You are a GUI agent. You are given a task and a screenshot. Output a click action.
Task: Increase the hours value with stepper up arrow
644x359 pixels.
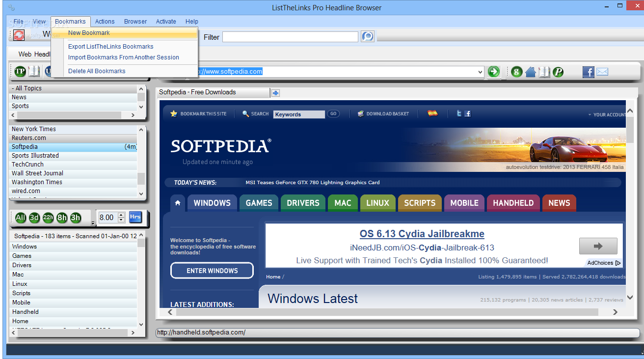(121, 215)
